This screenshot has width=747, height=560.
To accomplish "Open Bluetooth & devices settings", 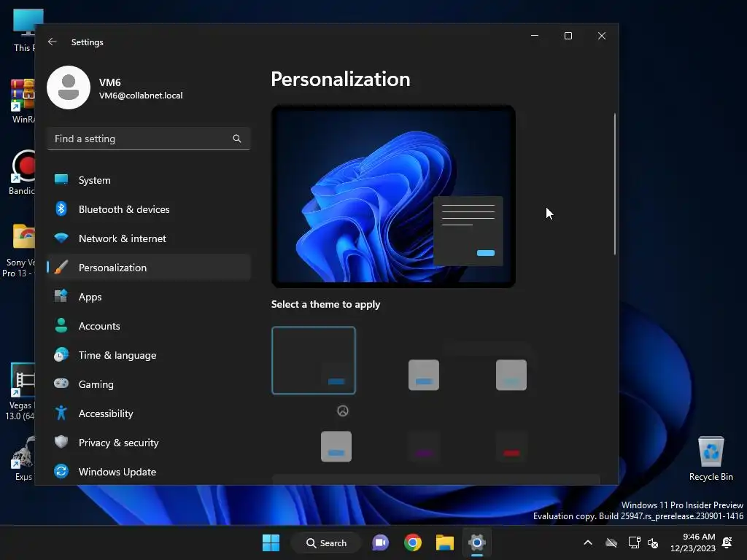I will (149, 209).
